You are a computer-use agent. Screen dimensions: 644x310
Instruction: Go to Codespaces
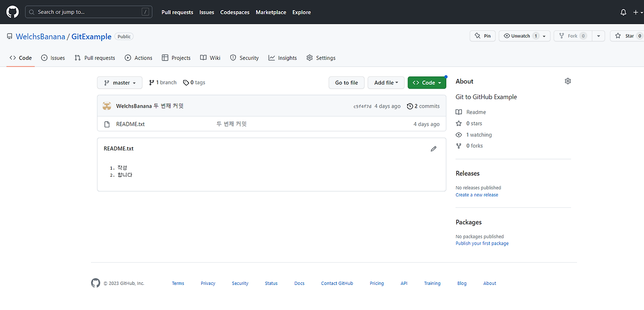tap(235, 12)
